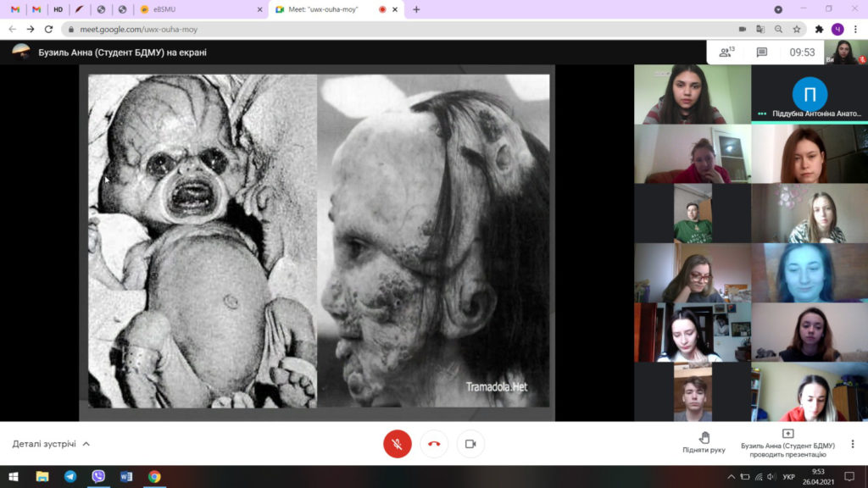Screen dimensions: 868x488
Task: Open the three-dot more options menu
Action: coord(852,443)
